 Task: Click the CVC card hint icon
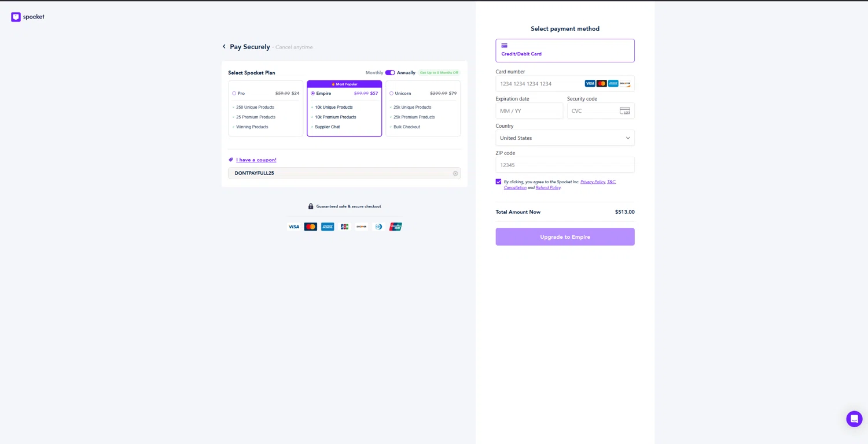coord(625,110)
